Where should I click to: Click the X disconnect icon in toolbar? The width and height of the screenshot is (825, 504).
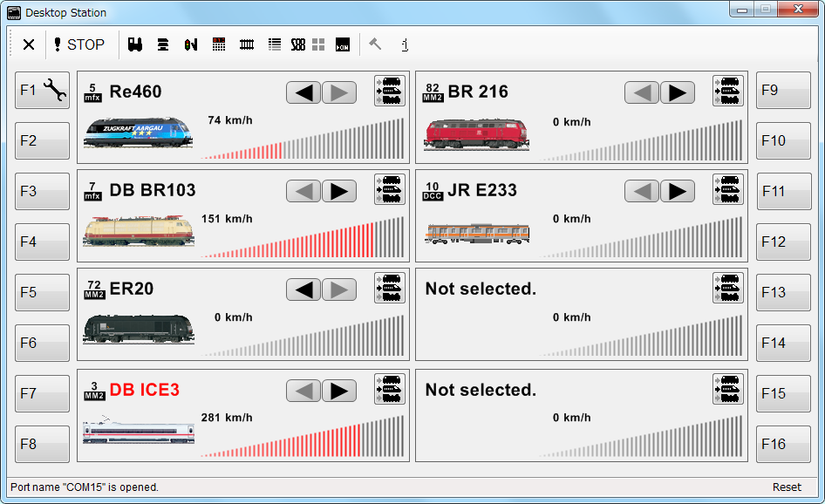tap(29, 44)
